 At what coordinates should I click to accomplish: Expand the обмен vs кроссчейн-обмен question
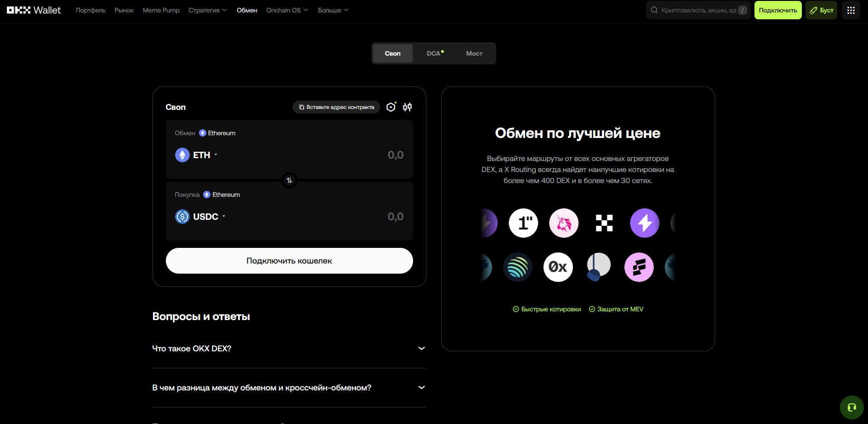tap(289, 388)
